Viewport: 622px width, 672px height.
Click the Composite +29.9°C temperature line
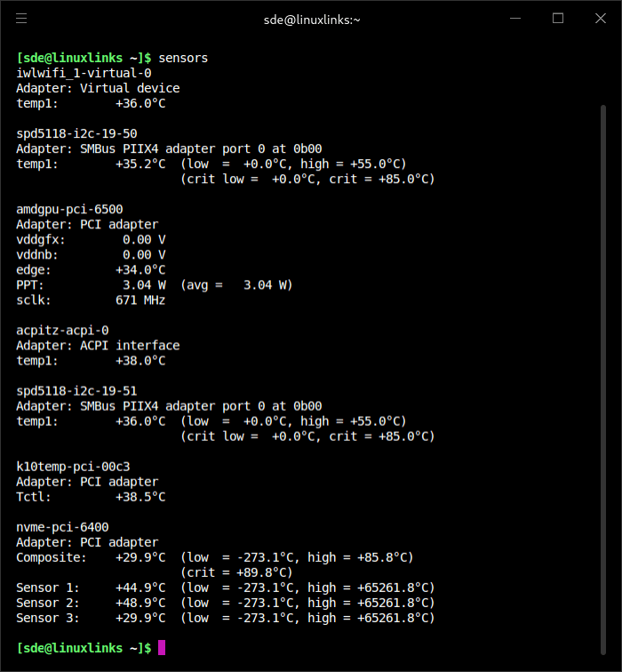[140, 557]
